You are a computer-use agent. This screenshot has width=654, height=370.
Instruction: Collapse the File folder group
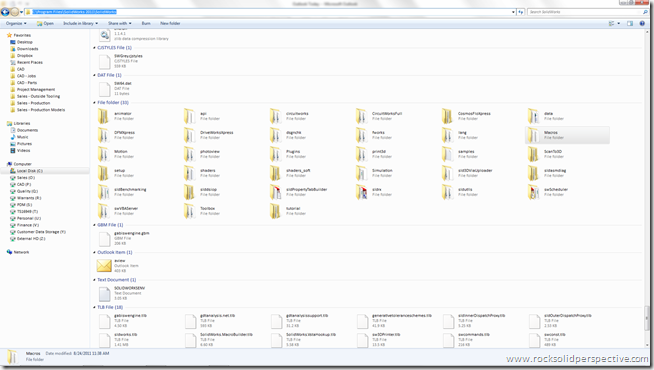click(x=94, y=103)
